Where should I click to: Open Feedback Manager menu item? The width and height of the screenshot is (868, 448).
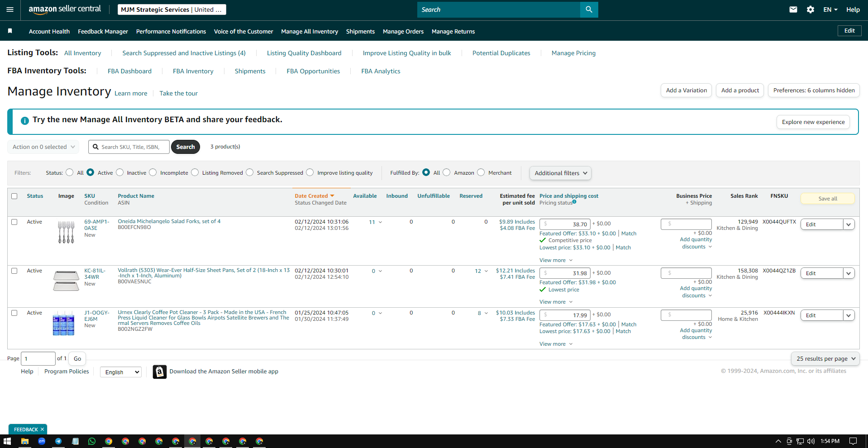click(103, 31)
